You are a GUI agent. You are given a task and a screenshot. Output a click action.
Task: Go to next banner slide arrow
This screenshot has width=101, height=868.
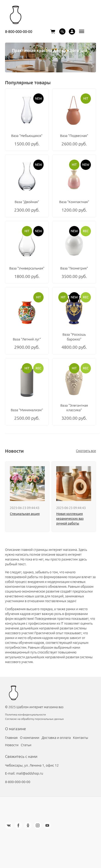coord(92,66)
